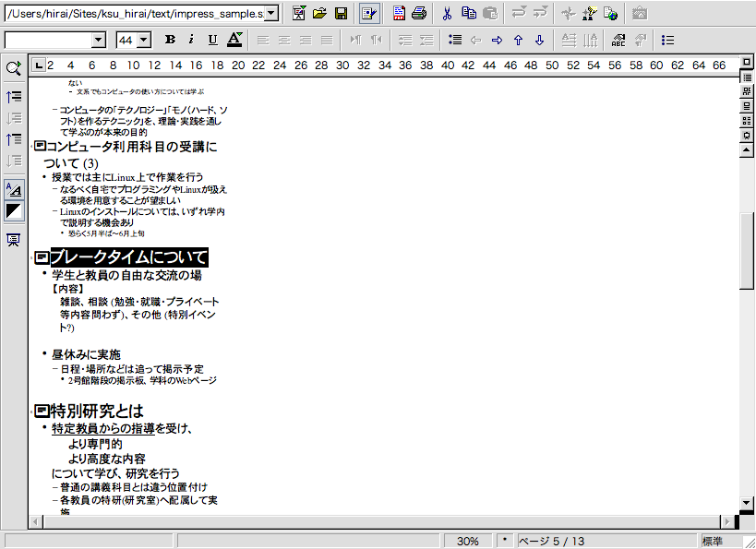The width and height of the screenshot is (756, 549).
Task: Cut the selection with the scissors icon
Action: (448, 13)
